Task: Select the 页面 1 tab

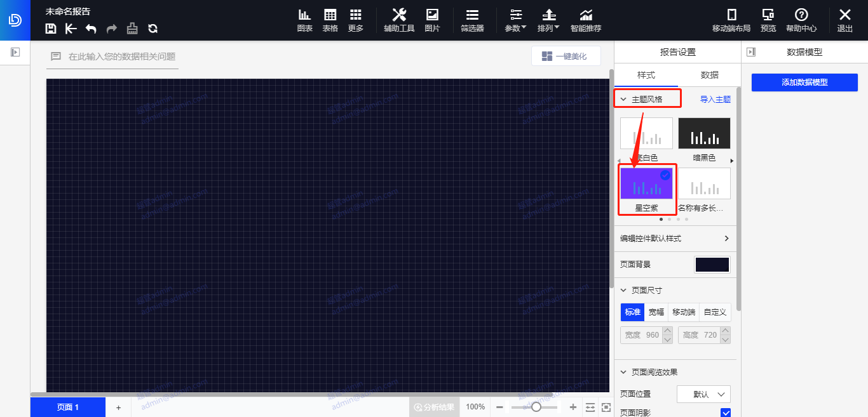Action: coord(68,407)
